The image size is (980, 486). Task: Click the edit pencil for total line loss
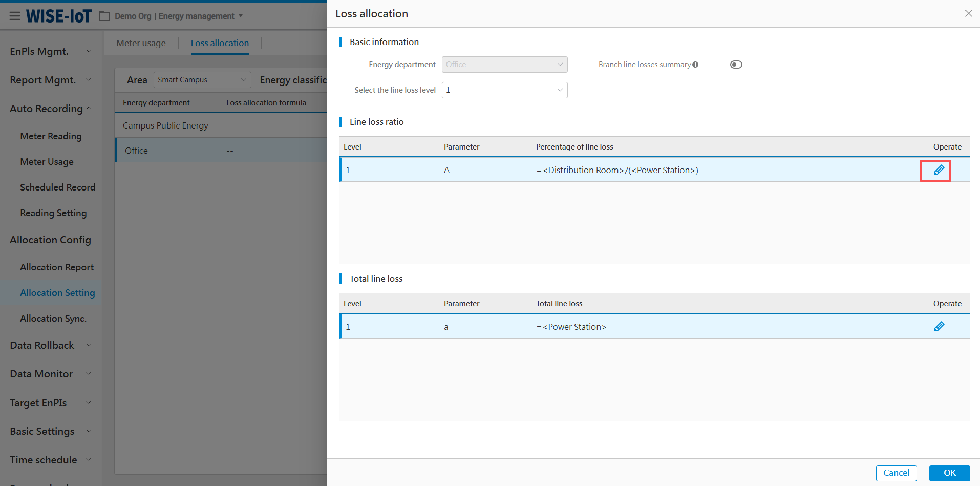(939, 327)
